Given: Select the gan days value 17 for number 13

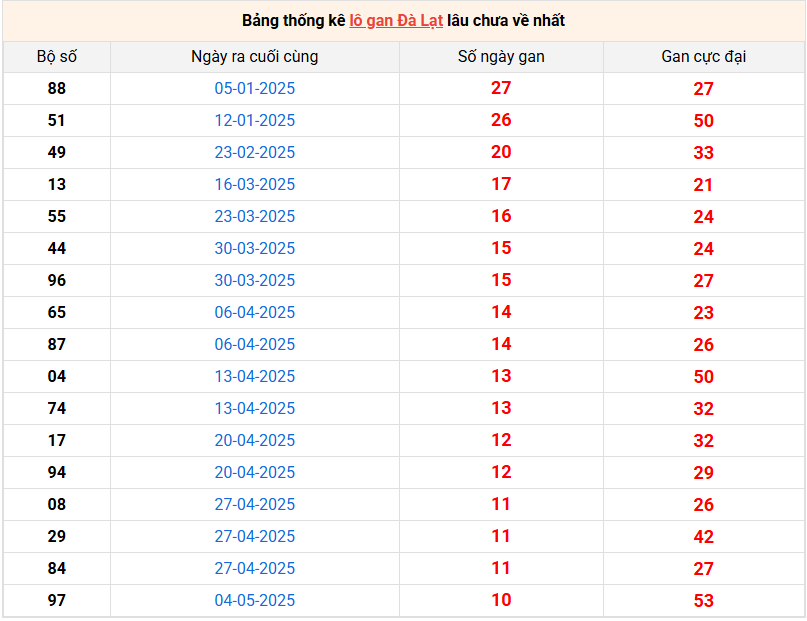Looking at the screenshot, I should (501, 185).
